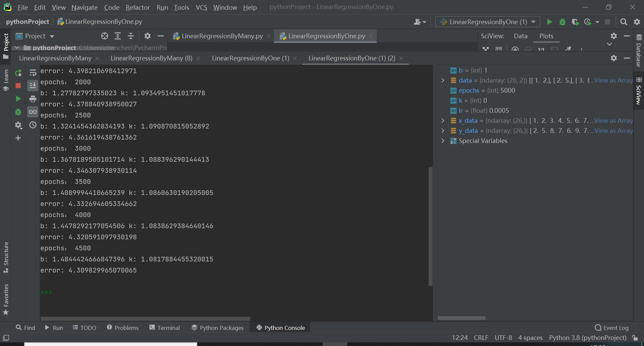This screenshot has width=644, height=346.
Task: Expand the x_data variable
Action: tap(443, 120)
